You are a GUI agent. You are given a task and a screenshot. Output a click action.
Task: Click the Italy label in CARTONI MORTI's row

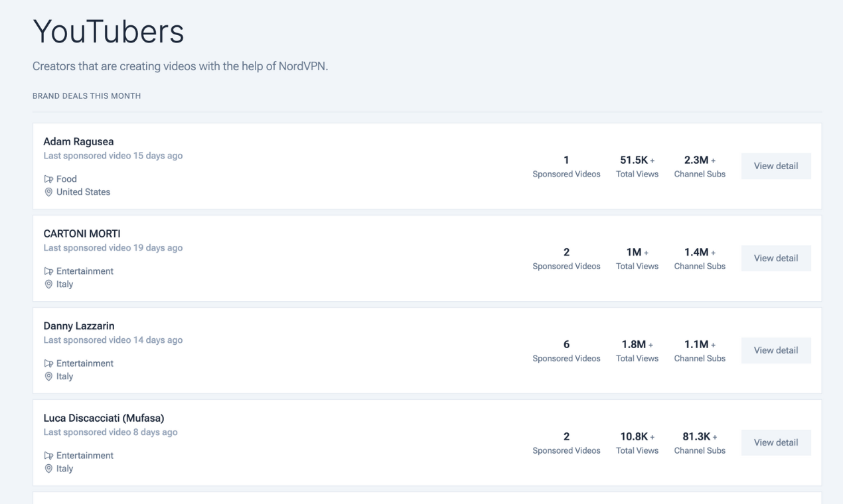pos(64,284)
